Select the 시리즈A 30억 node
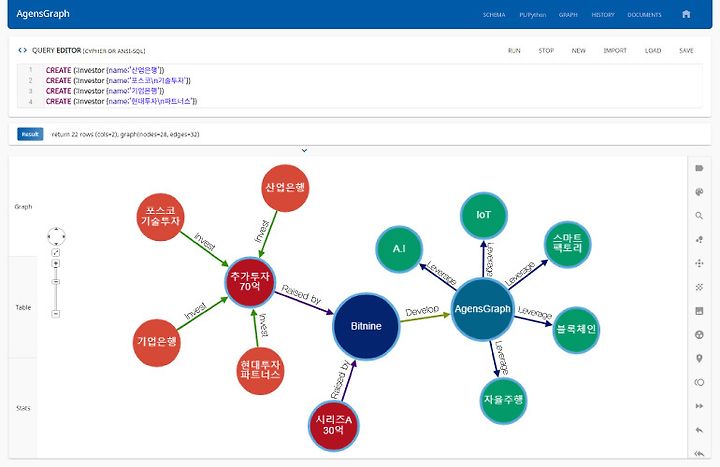The height and width of the screenshot is (467, 720). pos(333,426)
